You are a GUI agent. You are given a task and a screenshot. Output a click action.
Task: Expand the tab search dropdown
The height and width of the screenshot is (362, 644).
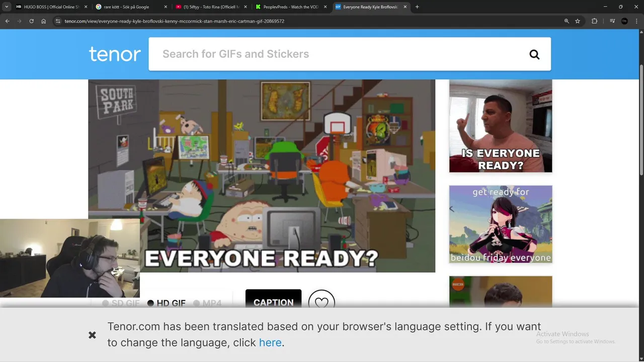click(x=7, y=7)
